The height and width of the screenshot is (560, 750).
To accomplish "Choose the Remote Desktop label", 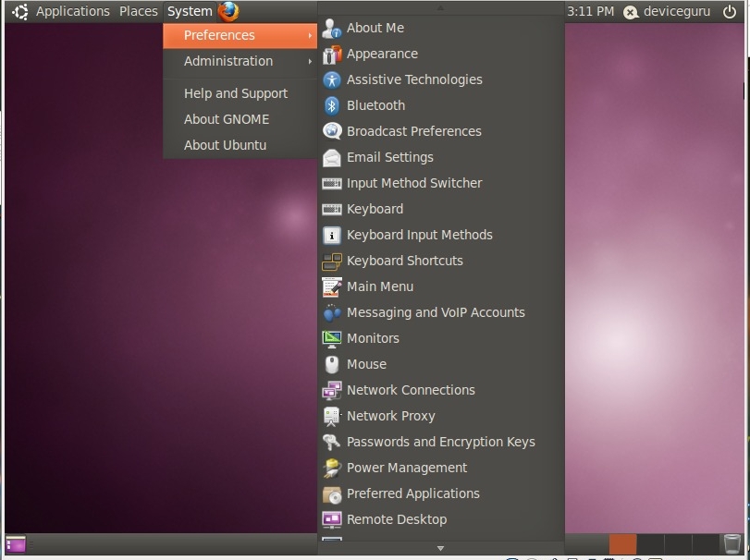I will click(x=397, y=519).
